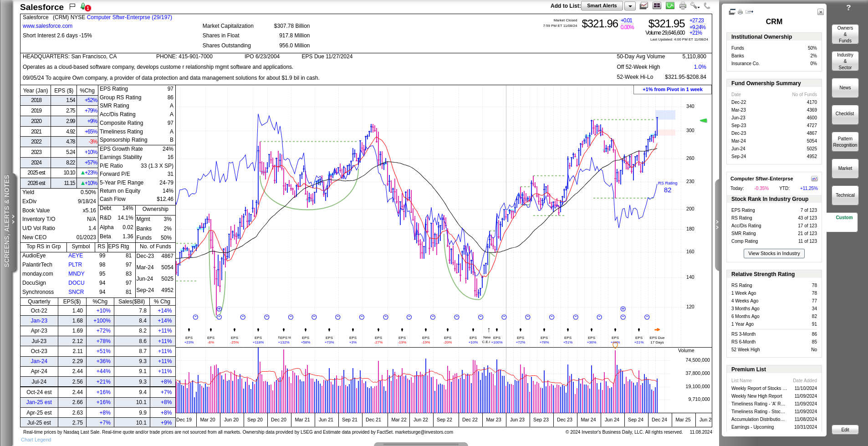Open the SNCR symbol link
The image size is (868, 446).
tap(76, 292)
